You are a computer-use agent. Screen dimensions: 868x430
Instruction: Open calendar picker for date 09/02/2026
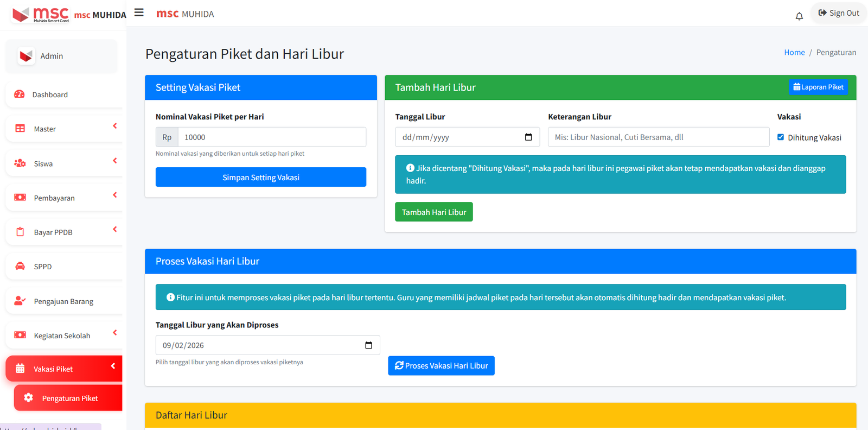click(x=368, y=345)
